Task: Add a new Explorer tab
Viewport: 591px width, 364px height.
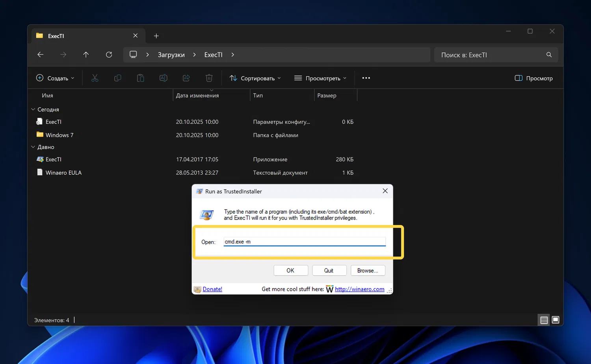Action: [x=156, y=36]
